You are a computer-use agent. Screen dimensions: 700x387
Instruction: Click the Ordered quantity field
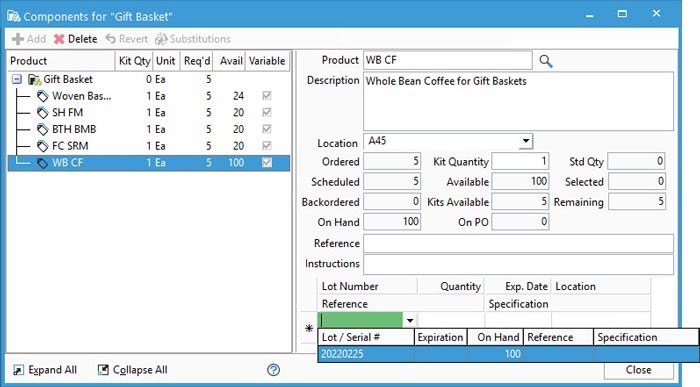pos(392,161)
